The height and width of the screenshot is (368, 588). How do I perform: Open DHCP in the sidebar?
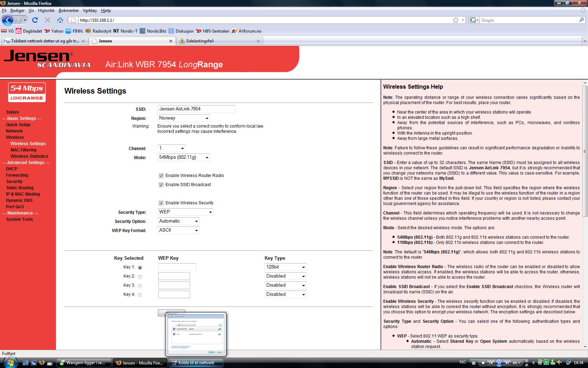(12, 169)
